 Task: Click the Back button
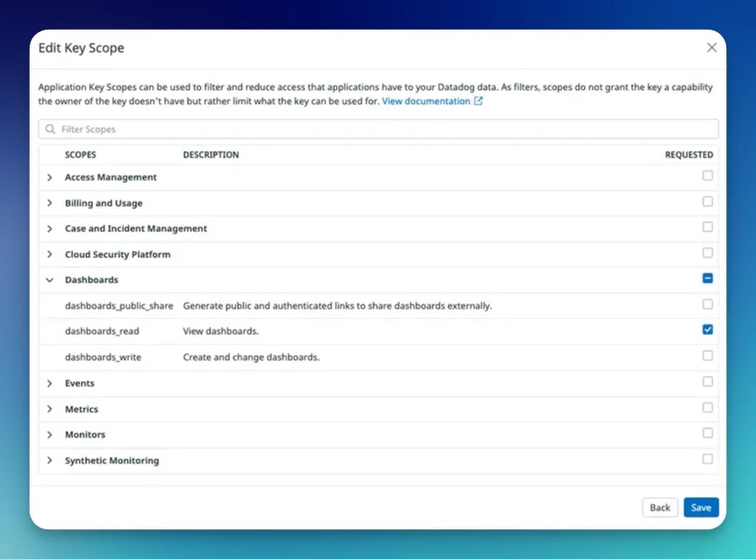[x=659, y=508]
